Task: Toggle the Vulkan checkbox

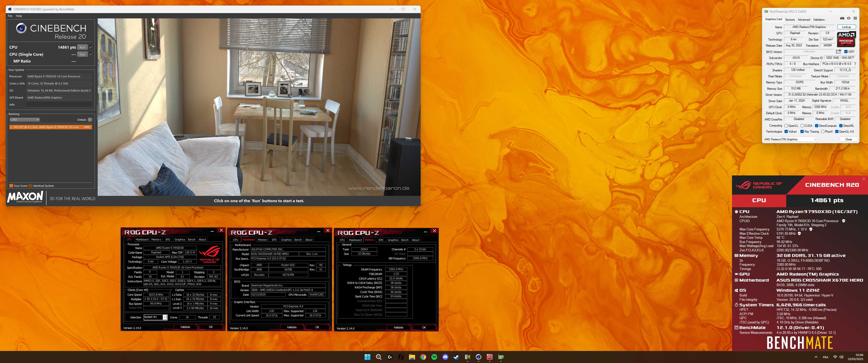Action: tap(786, 132)
